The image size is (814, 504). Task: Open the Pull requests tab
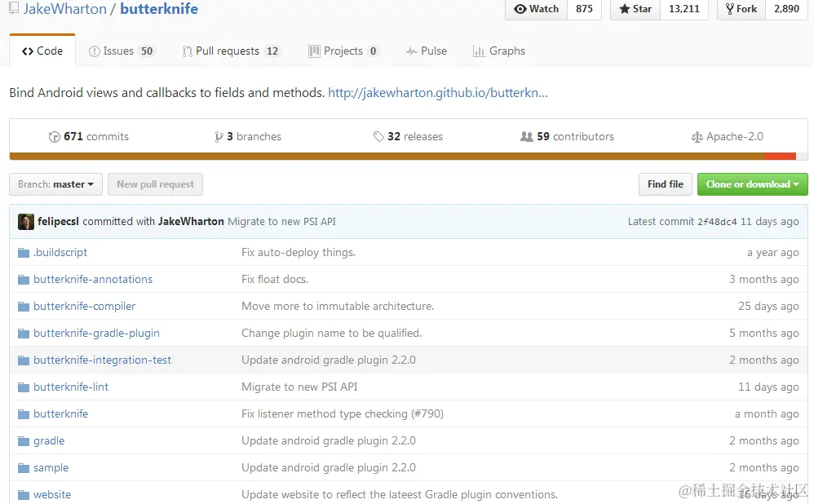point(231,51)
